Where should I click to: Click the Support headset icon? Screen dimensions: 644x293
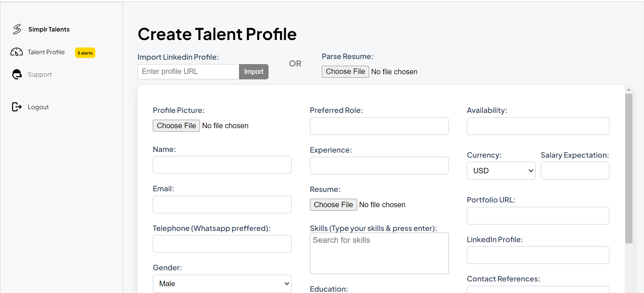click(x=17, y=74)
